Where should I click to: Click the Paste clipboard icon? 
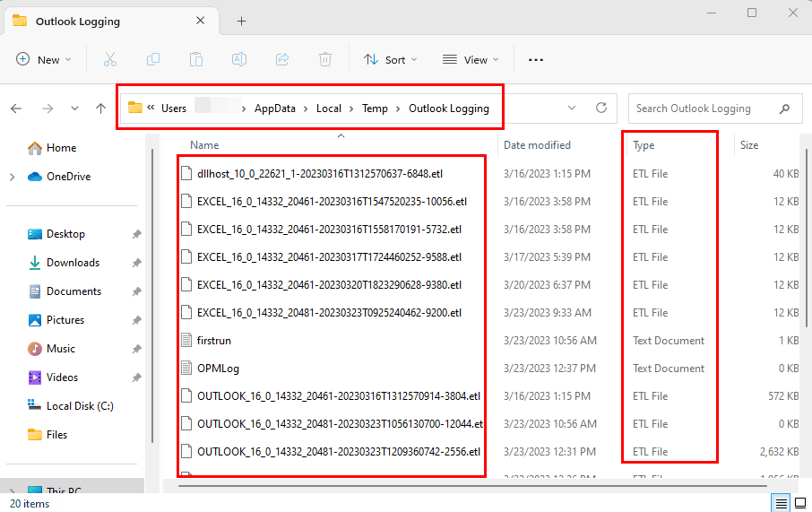pos(196,60)
